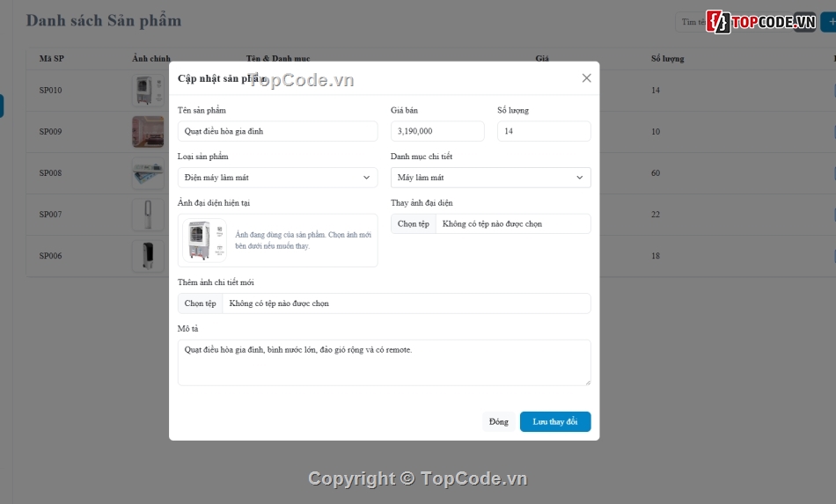Click the SP010 product image thumbnail
The width and height of the screenshot is (836, 504).
(x=148, y=91)
